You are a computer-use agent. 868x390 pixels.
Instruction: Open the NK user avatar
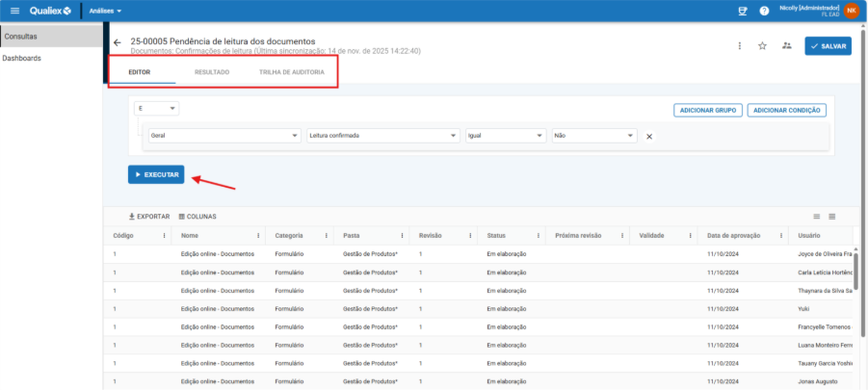click(x=851, y=11)
